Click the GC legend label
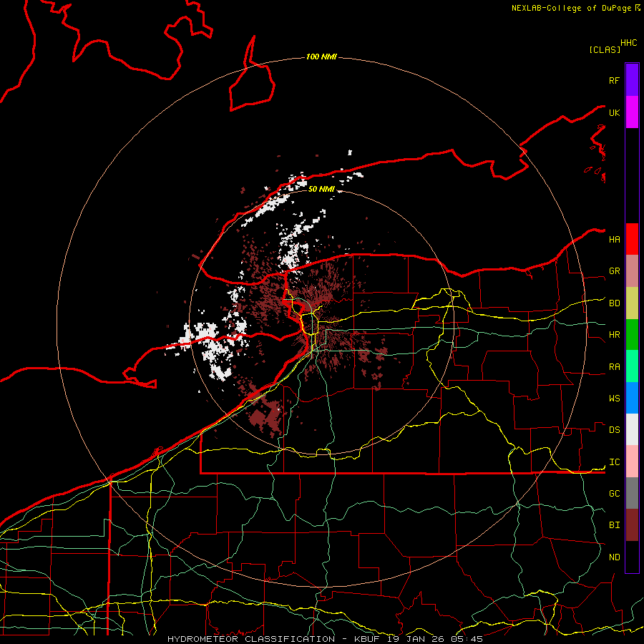 pos(614,494)
